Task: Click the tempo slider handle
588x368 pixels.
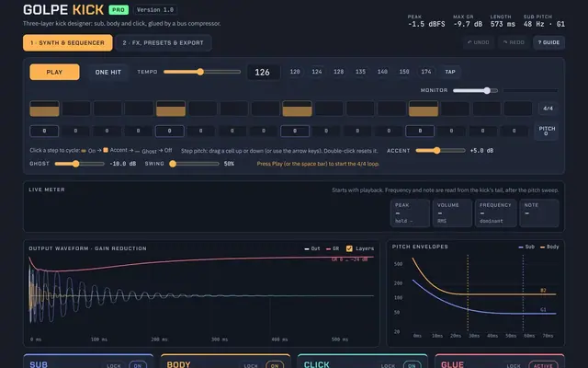Action: pos(200,72)
